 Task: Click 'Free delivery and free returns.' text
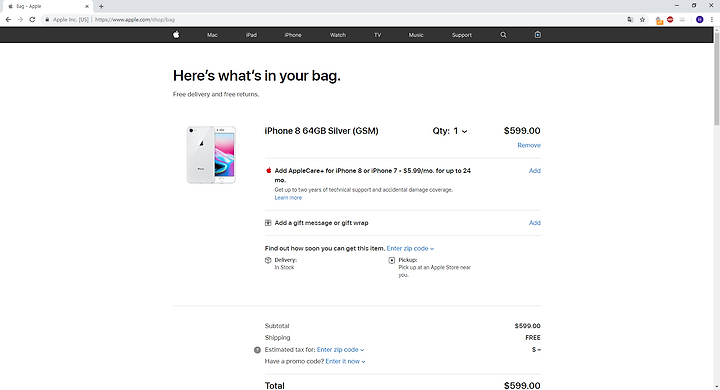coord(216,94)
